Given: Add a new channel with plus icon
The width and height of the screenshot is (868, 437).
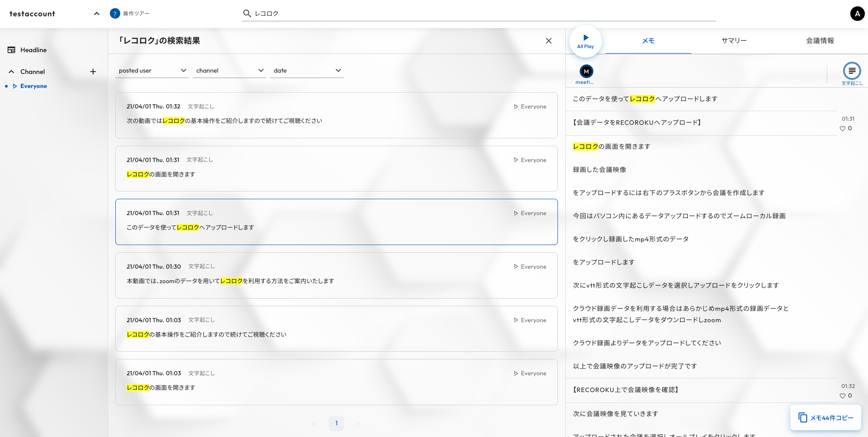Looking at the screenshot, I should tap(93, 72).
